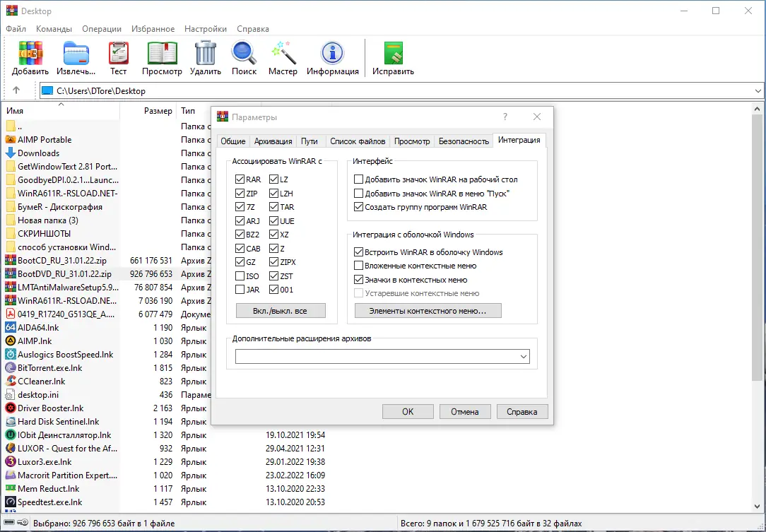Viewport: 766px width, 532px height.
Task: Click the help question mark in Параметры
Action: [505, 117]
